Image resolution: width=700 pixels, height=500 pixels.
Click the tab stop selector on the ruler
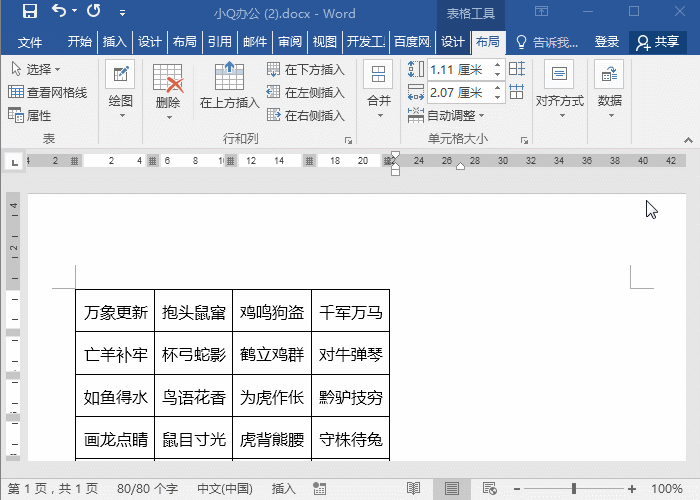pyautogui.click(x=14, y=162)
